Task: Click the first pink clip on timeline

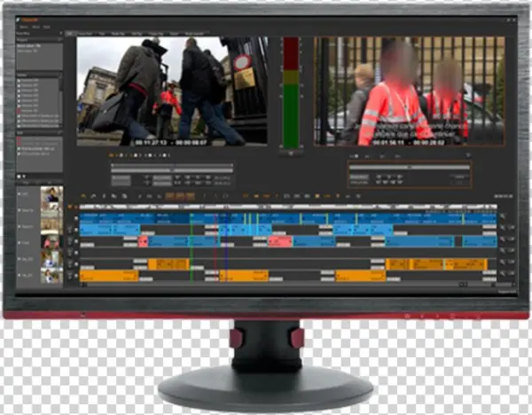Action: (x=143, y=241)
